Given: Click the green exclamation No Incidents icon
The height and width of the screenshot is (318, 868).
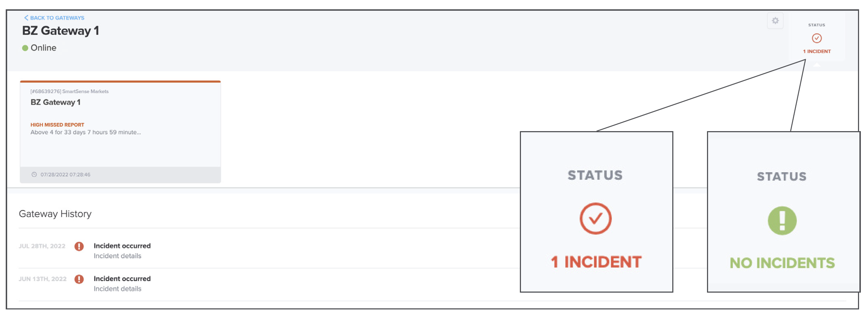Looking at the screenshot, I should pos(782,220).
